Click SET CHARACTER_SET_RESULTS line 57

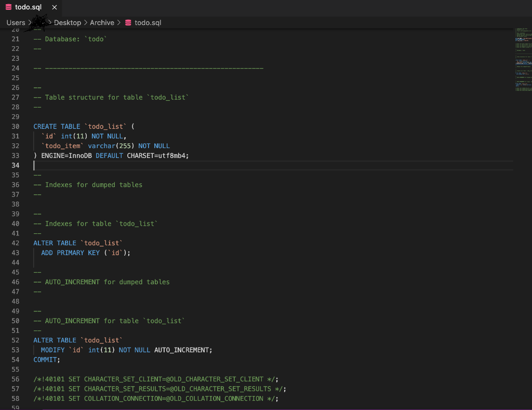[160, 389]
